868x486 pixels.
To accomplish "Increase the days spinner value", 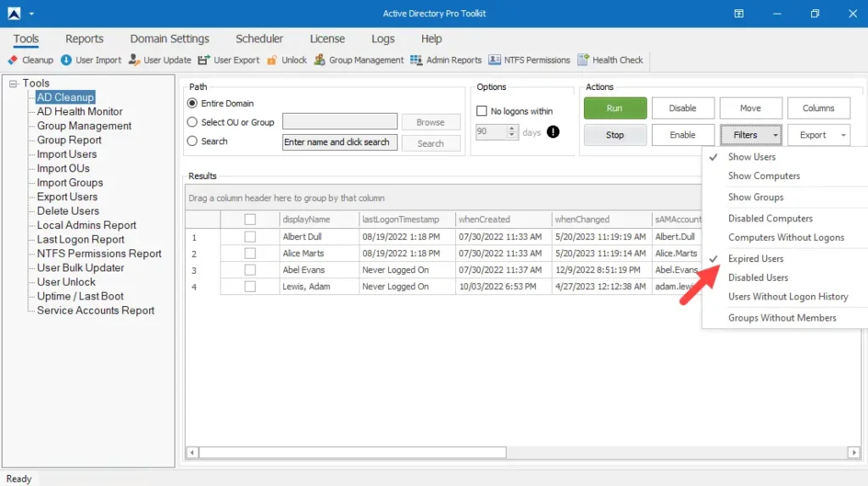I will coord(511,129).
